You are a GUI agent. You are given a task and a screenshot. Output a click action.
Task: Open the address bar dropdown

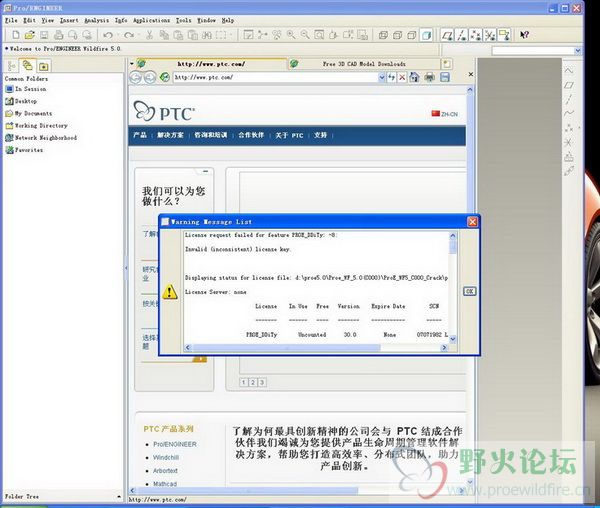coord(382,77)
